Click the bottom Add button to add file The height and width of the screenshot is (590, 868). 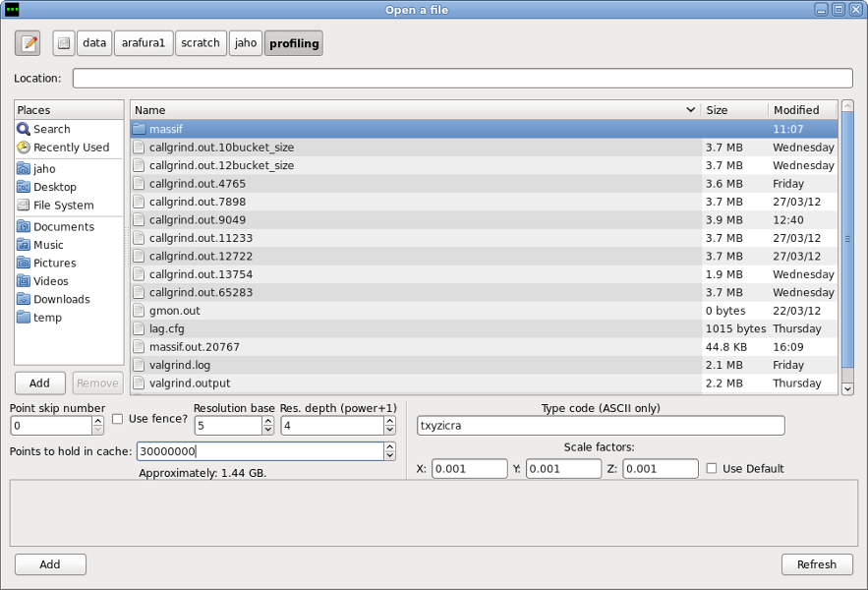[50, 564]
